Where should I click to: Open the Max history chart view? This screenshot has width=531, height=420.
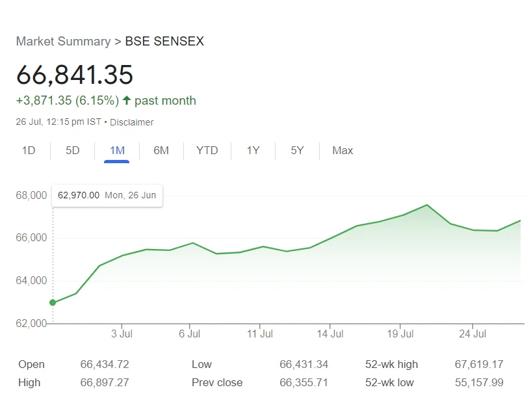coord(342,150)
